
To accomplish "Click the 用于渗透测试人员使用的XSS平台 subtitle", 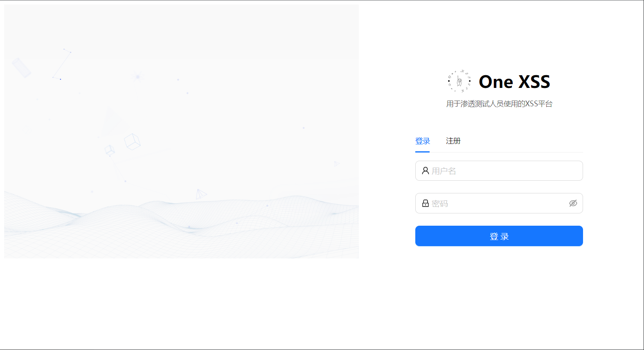I will pos(499,104).
